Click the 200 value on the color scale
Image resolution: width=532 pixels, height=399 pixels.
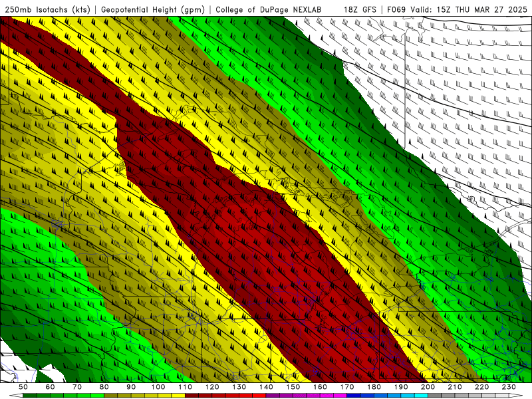point(428,387)
